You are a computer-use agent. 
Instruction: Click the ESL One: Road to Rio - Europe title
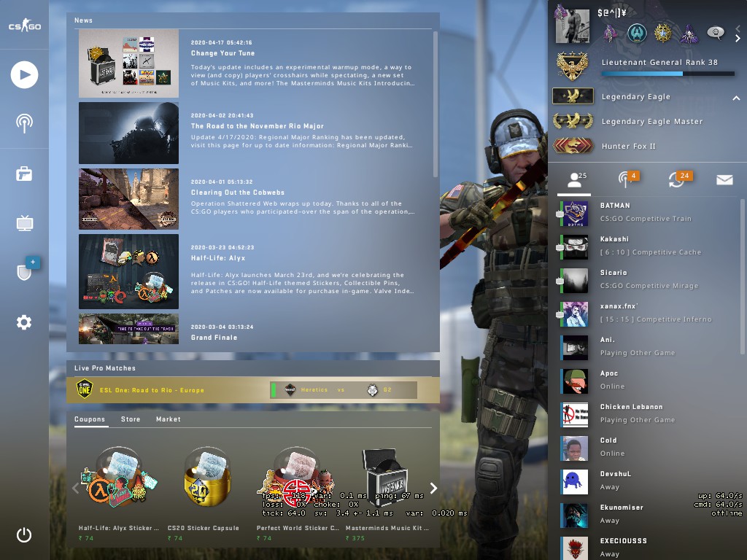click(x=152, y=390)
